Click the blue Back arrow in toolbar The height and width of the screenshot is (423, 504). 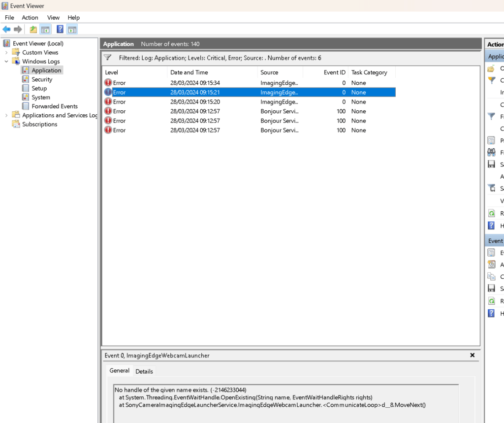[x=6, y=30]
